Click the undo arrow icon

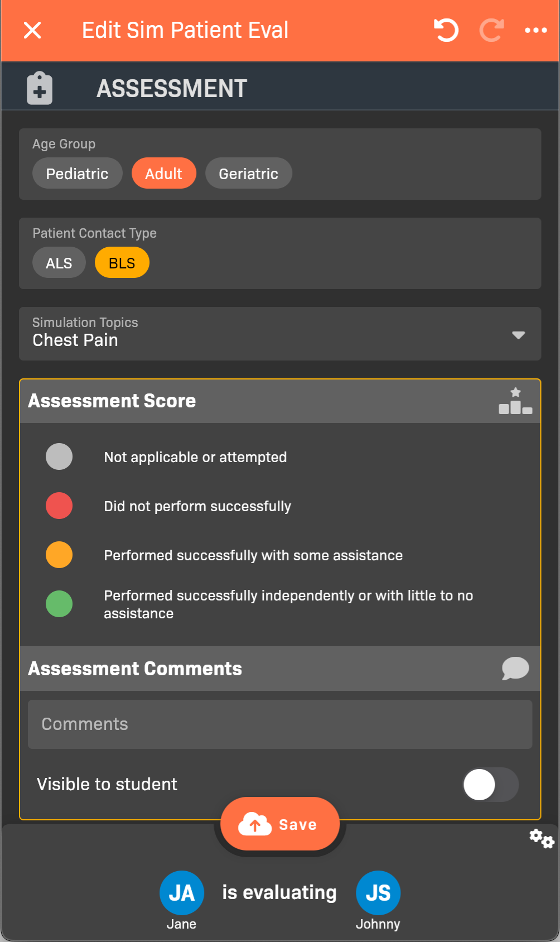pos(446,30)
